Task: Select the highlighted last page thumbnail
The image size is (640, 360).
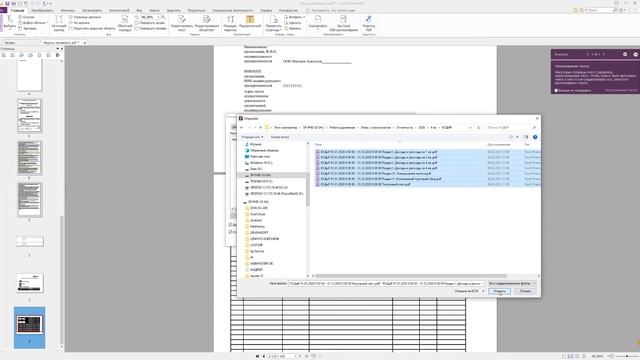Action: tap(29, 327)
